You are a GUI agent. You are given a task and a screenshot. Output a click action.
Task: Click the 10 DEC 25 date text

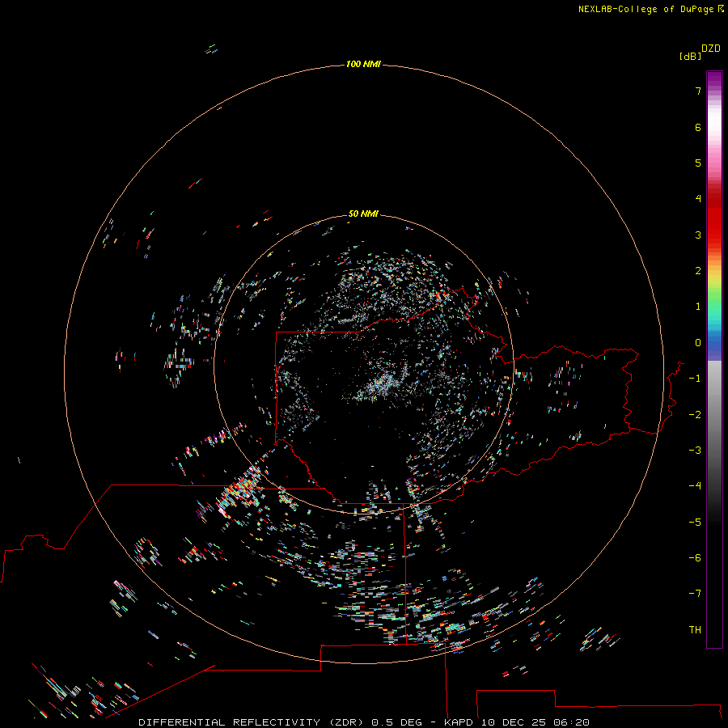tap(514, 722)
